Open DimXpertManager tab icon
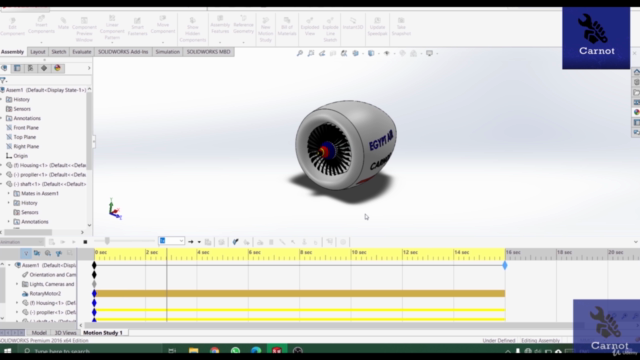This screenshot has width=640, height=360. coord(44,68)
